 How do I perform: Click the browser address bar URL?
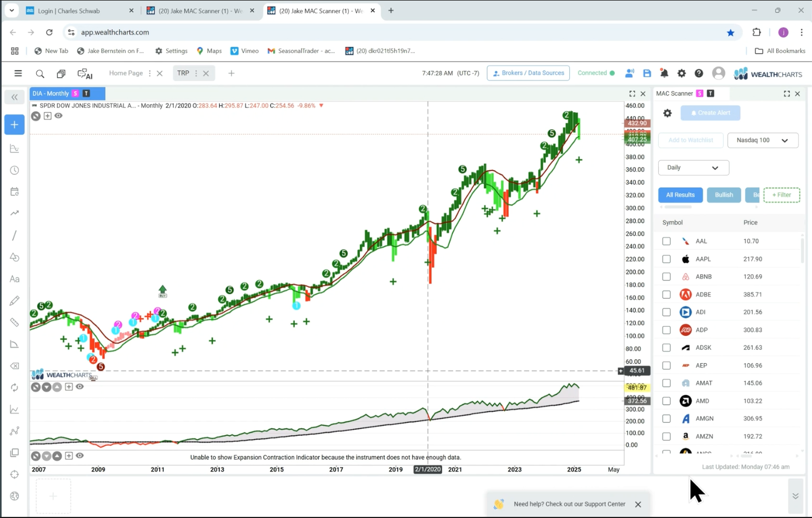click(x=115, y=32)
